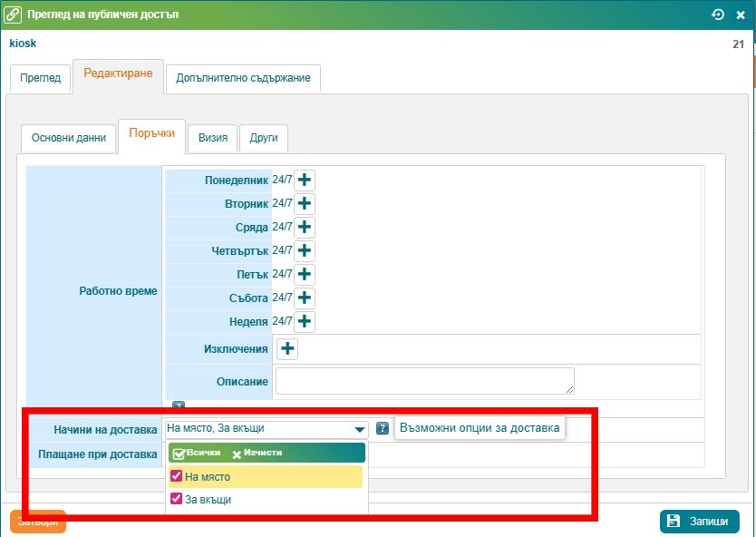Collapse the Начини на доставка dropdown
756x537 pixels.
click(x=359, y=429)
